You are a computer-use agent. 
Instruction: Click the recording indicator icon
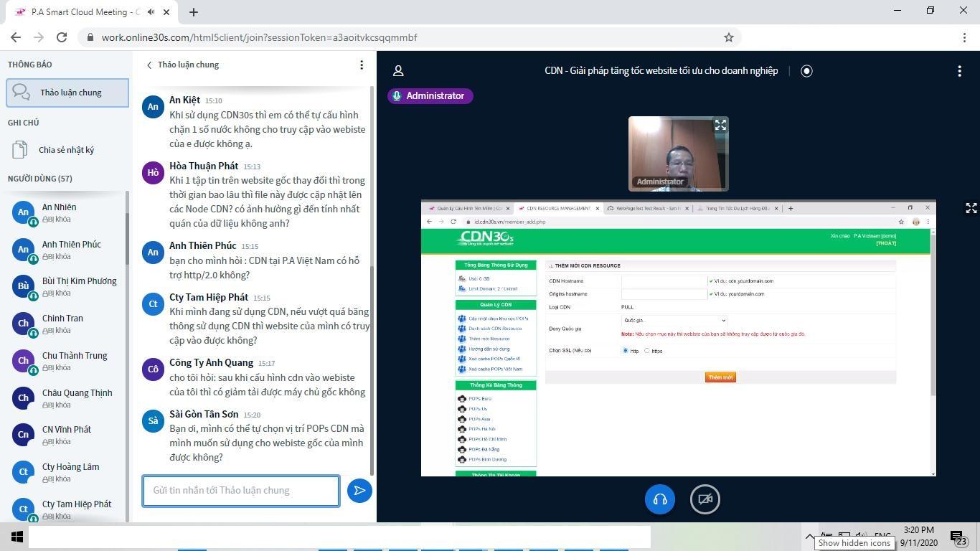806,71
